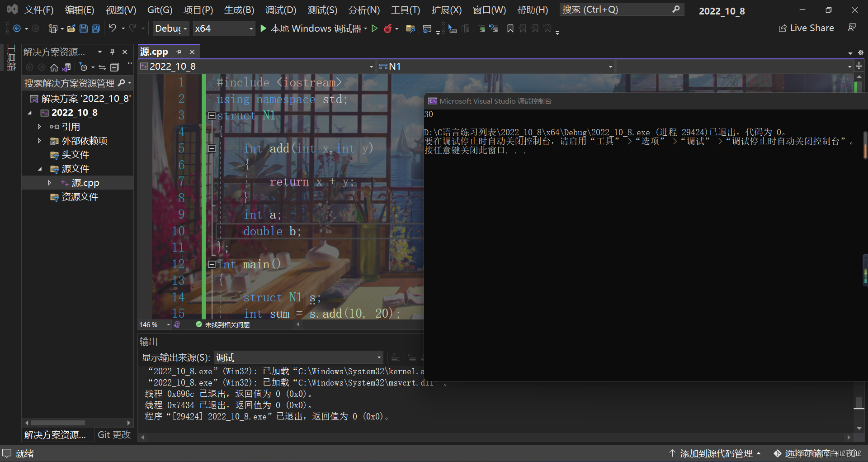The height and width of the screenshot is (462, 868).
Task: Click the Visual Studio logo icon
Action: (x=12, y=9)
